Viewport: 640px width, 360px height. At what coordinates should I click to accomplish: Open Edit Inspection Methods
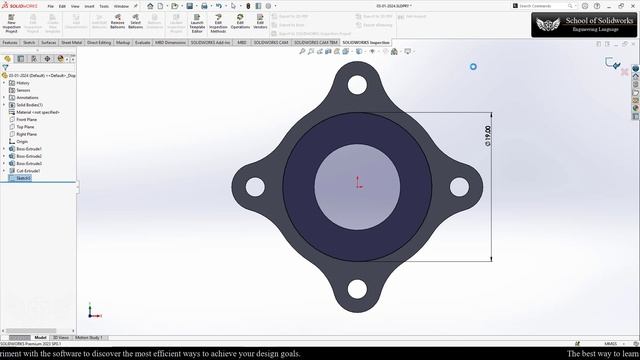click(218, 23)
